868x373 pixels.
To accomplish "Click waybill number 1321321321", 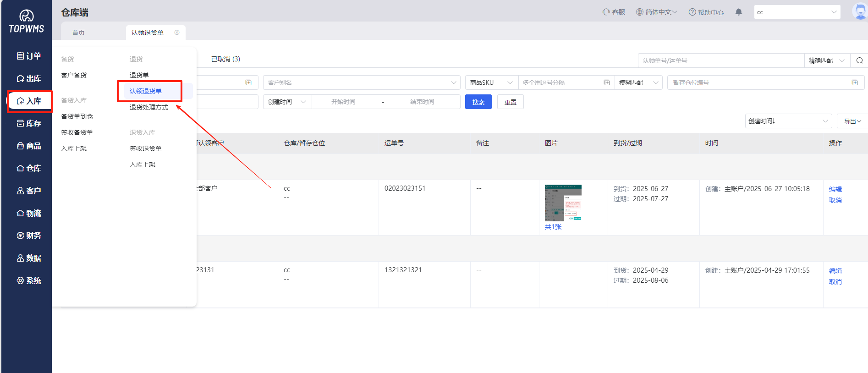I will (403, 270).
